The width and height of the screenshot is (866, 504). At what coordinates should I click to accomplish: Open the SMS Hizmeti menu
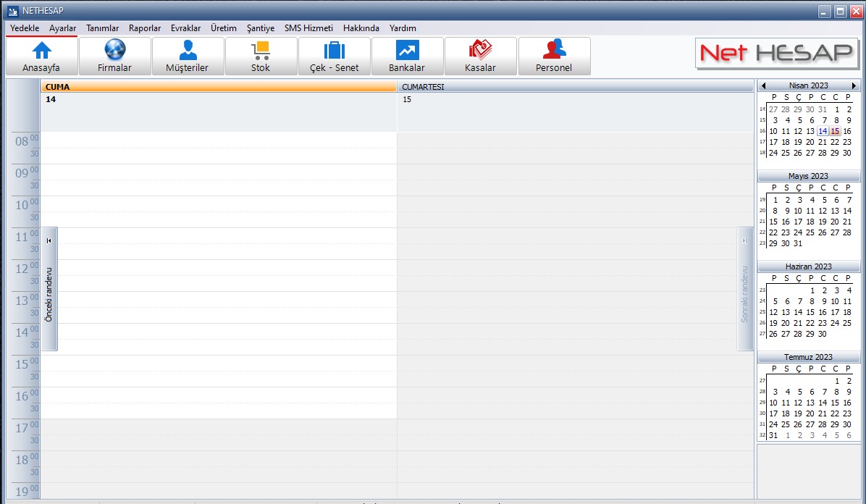[308, 28]
